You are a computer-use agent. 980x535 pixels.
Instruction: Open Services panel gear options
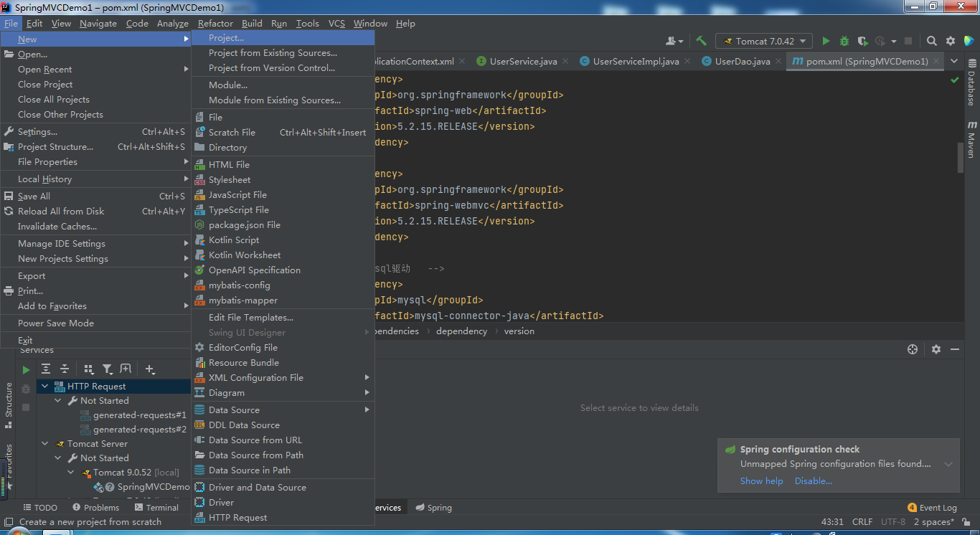click(x=936, y=349)
